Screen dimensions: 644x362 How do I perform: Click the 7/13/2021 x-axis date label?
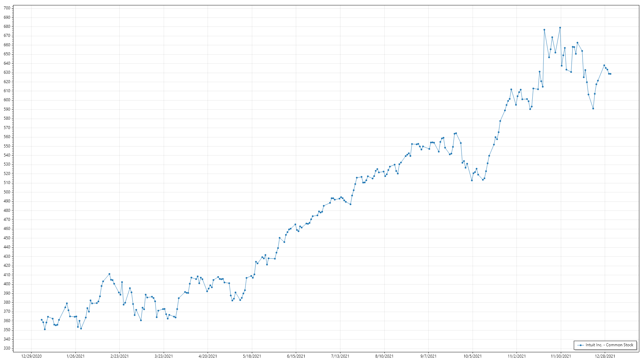(340, 356)
